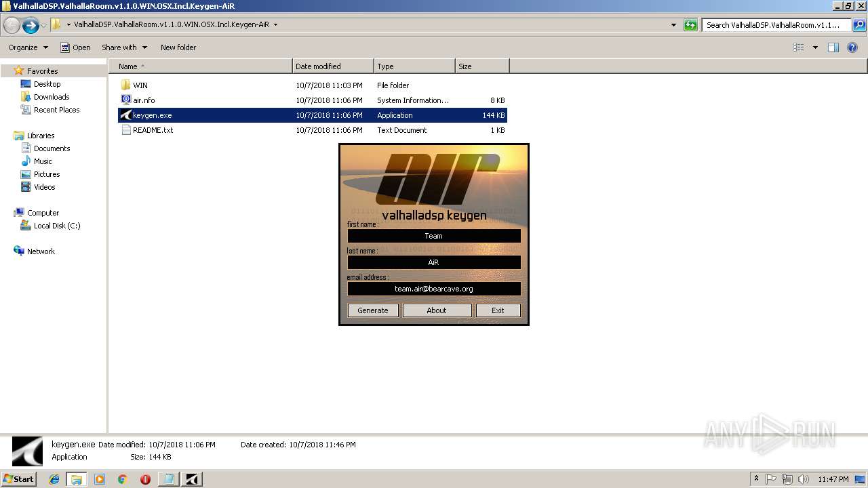Open previous locations dropdown in address bar
The height and width of the screenshot is (488, 868).
673,25
